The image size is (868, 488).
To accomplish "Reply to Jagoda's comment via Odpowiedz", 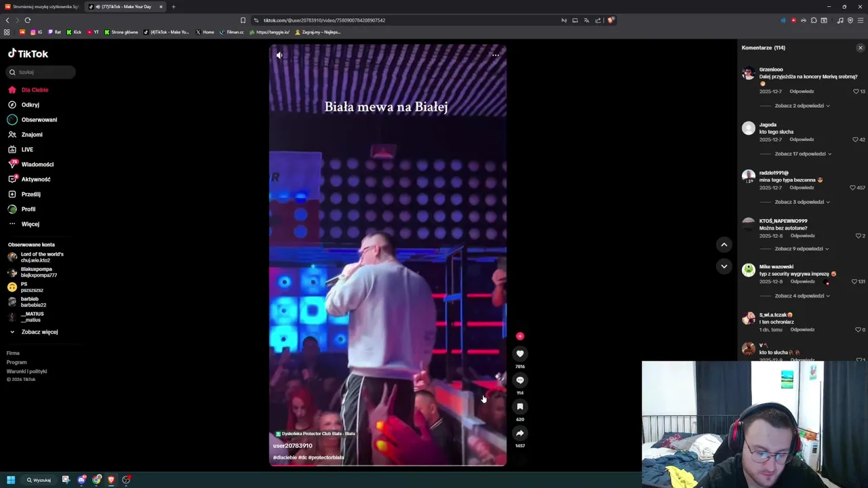I will [x=802, y=140].
